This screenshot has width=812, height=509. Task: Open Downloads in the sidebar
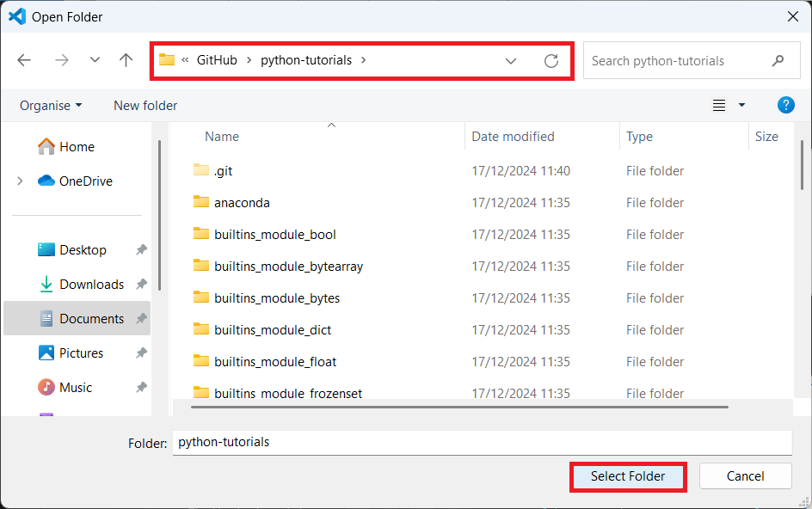click(91, 285)
